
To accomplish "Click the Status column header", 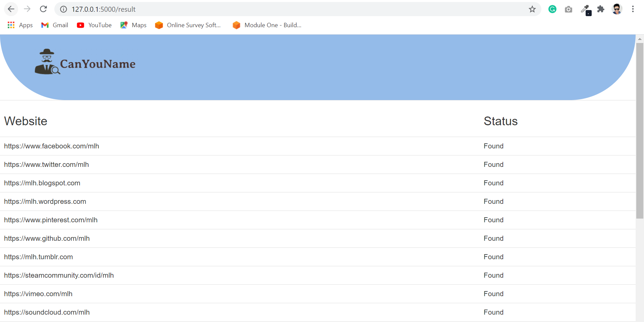I will [x=500, y=121].
